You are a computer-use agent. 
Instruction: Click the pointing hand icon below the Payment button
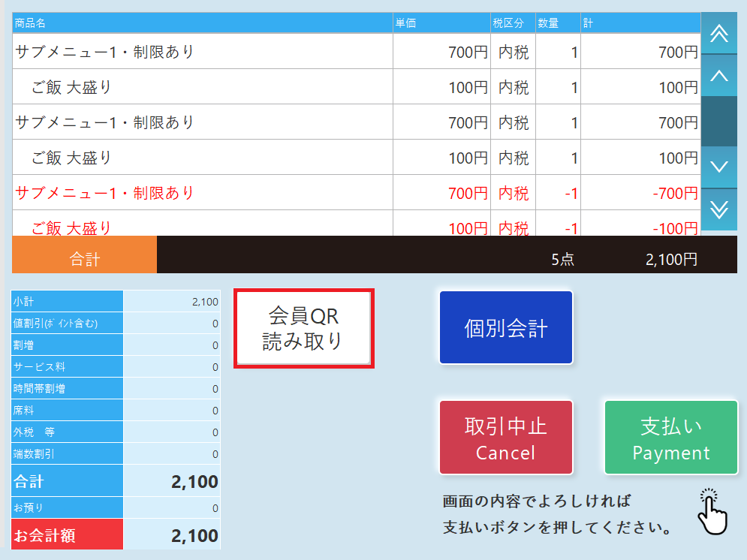(713, 511)
